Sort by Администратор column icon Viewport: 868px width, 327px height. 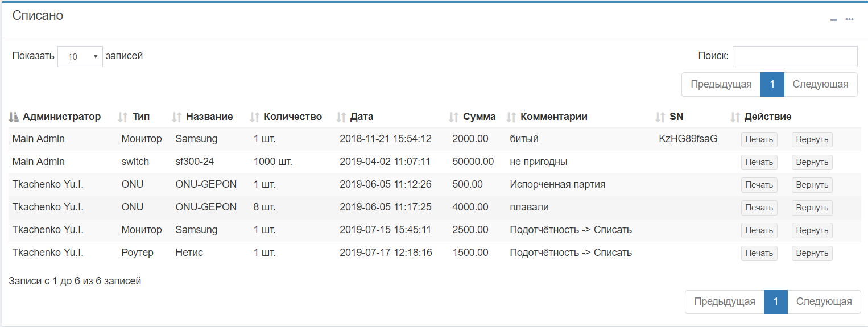pyautogui.click(x=14, y=117)
